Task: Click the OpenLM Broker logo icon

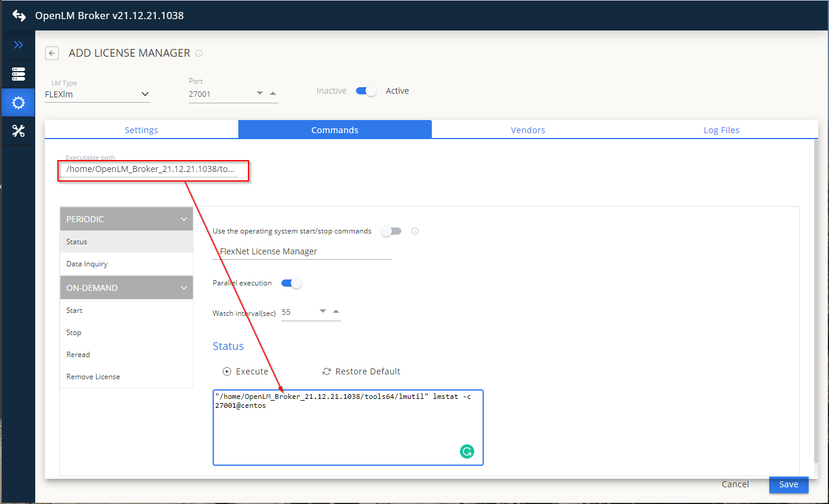Action: click(19, 16)
